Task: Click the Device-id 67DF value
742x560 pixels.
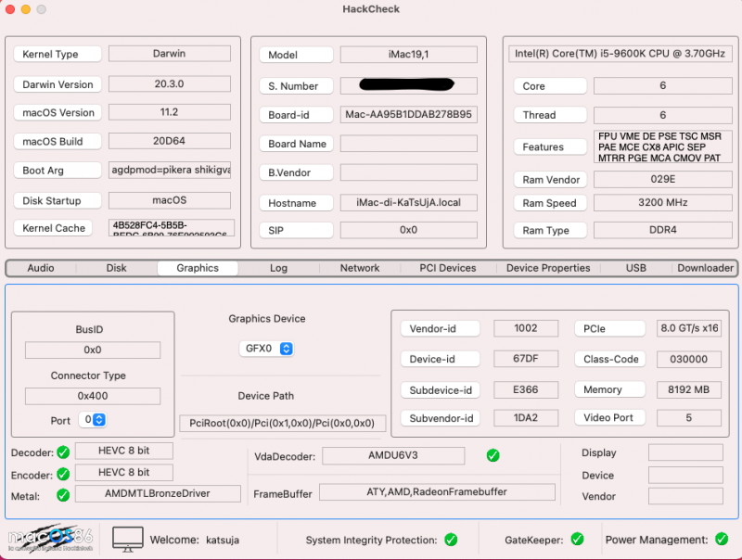Action: [526, 359]
